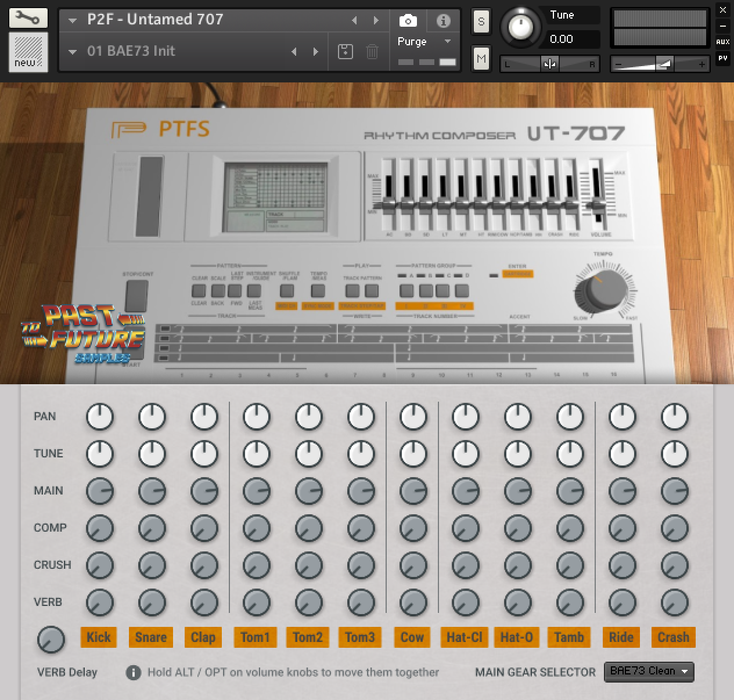Solo the instrument with S button
This screenshot has height=700, width=734.
(481, 22)
